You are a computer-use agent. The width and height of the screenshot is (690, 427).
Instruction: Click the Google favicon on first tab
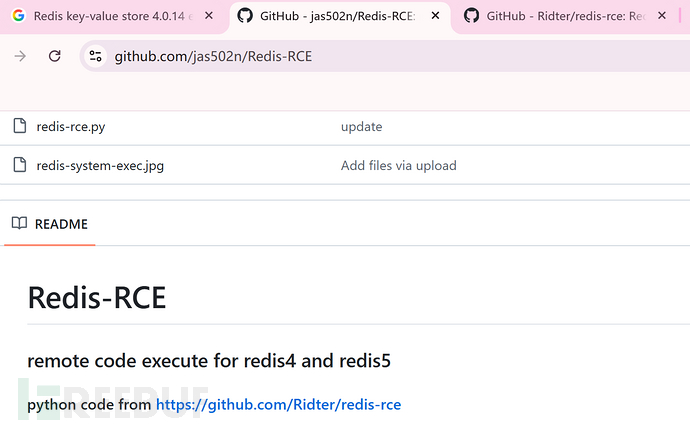tap(18, 16)
